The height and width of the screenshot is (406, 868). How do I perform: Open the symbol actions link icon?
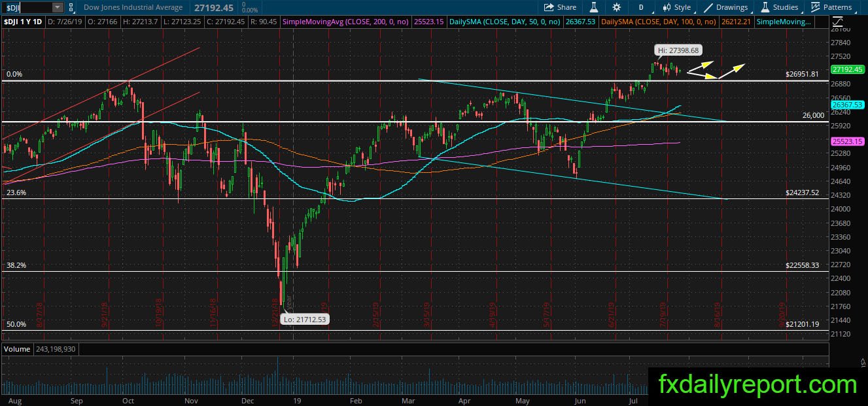pyautogui.click(x=71, y=7)
